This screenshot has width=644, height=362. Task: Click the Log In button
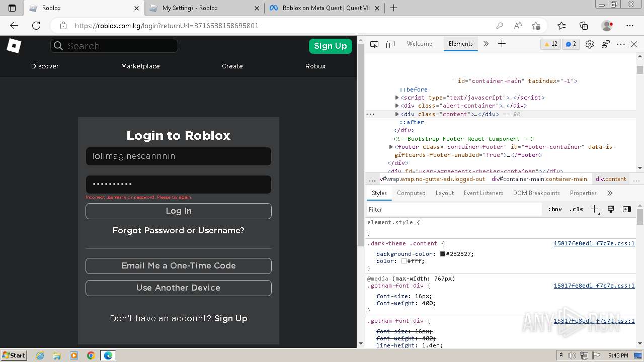pyautogui.click(x=179, y=211)
